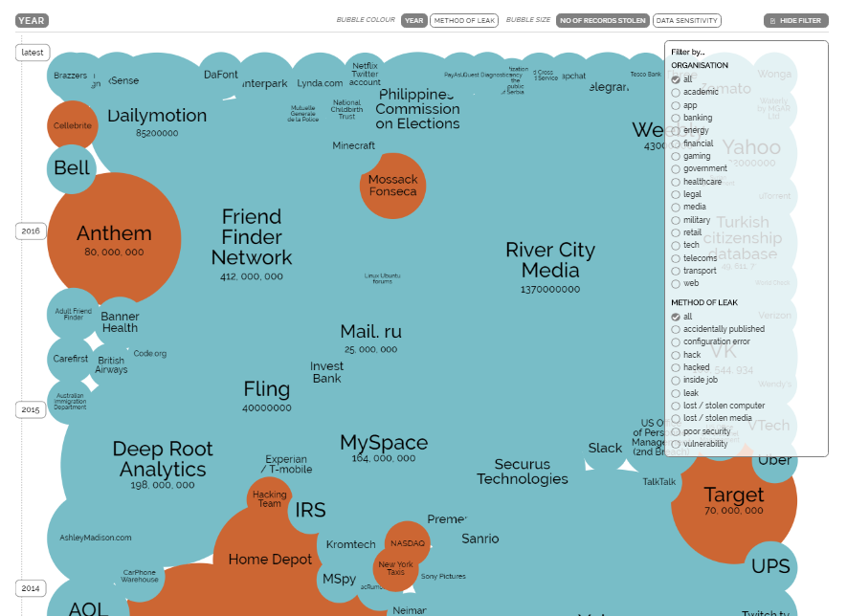Select the IRS bubble
This screenshot has height=616, width=847.
pos(311,510)
